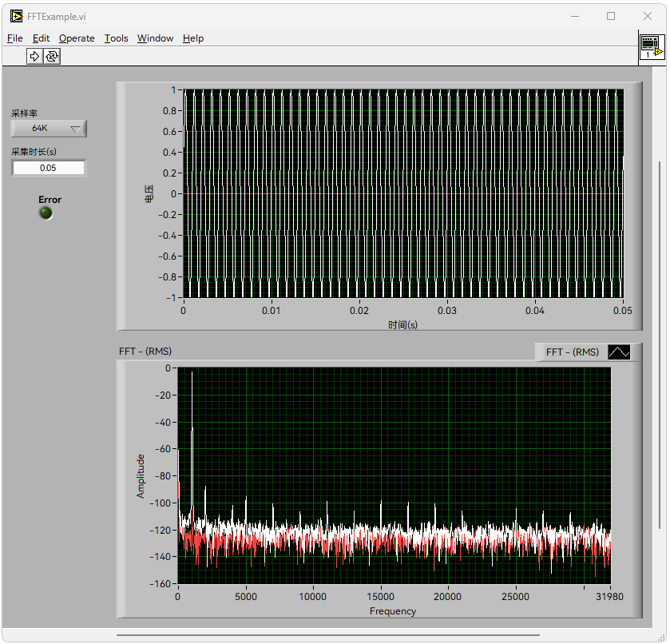
Task: Open the Tools menu
Action: [116, 38]
